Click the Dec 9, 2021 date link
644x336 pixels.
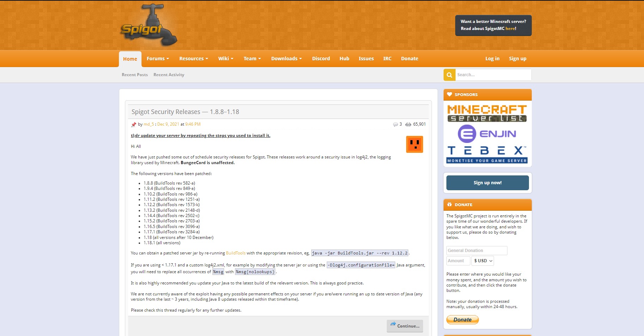click(168, 124)
